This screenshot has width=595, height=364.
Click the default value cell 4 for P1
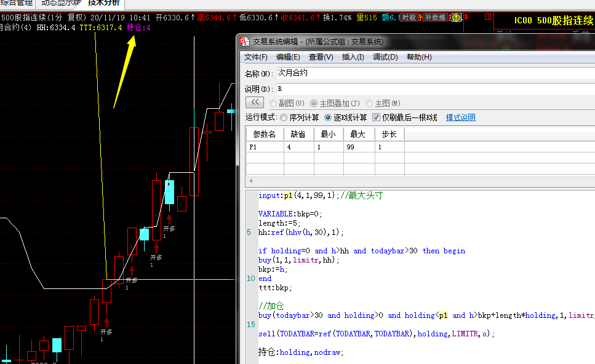click(298, 147)
